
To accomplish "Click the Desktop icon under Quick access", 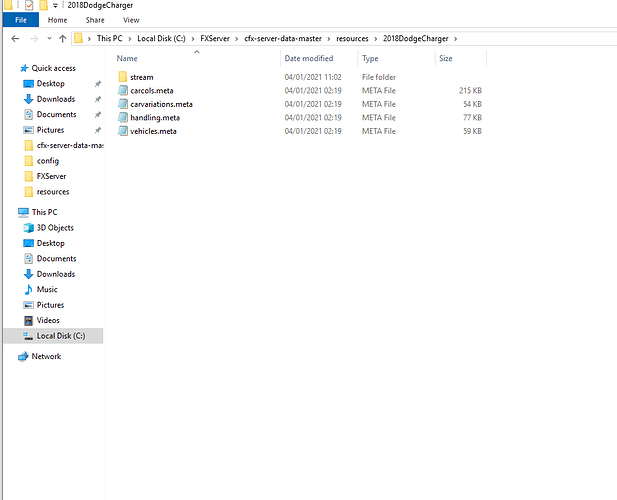I will 28,83.
